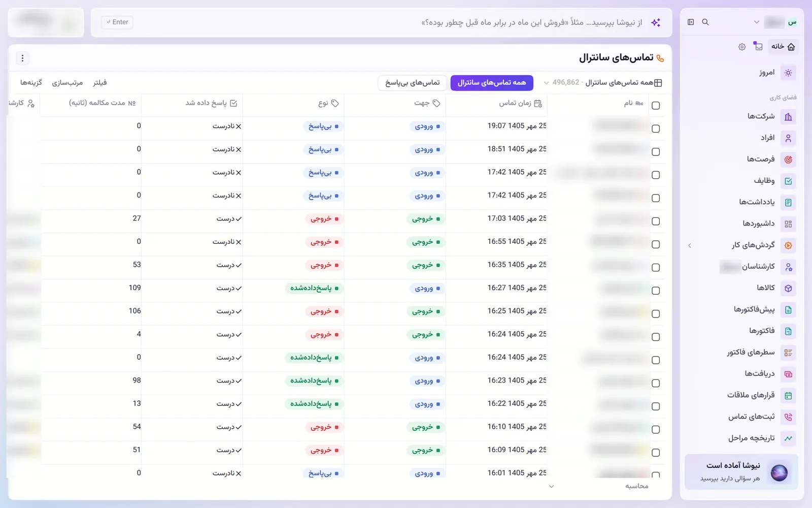Open the فیلتر option

(x=100, y=83)
